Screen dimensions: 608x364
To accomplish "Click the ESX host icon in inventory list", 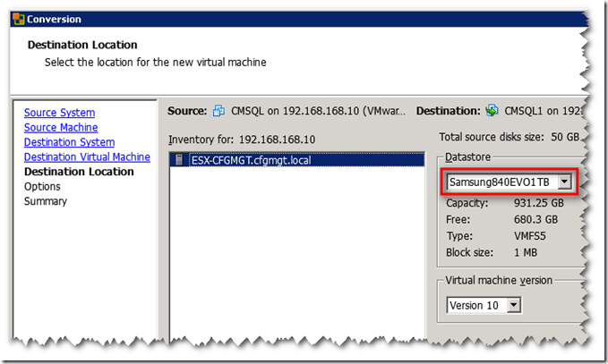I will point(180,160).
